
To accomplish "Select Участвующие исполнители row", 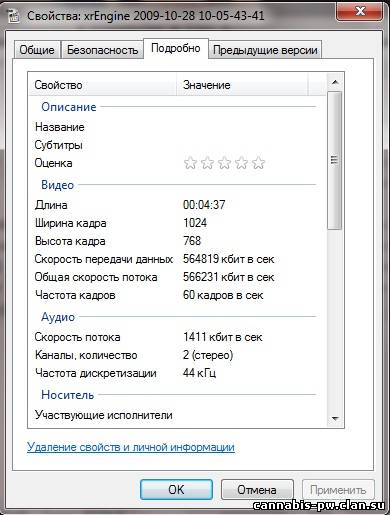I will click(104, 415).
